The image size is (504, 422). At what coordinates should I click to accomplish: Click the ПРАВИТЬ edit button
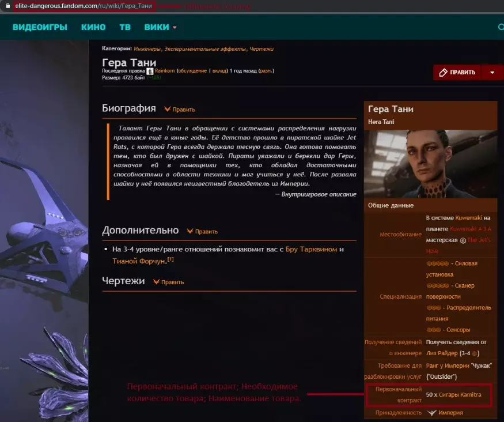(457, 73)
